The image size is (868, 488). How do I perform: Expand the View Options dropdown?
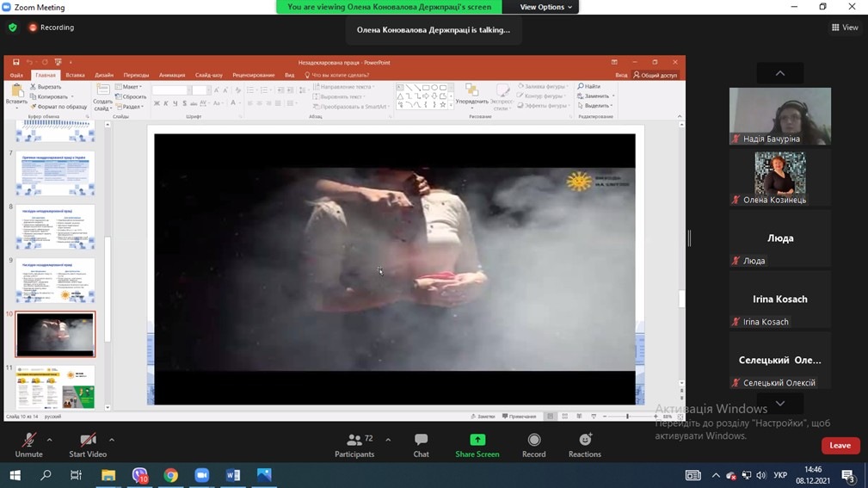(x=545, y=7)
